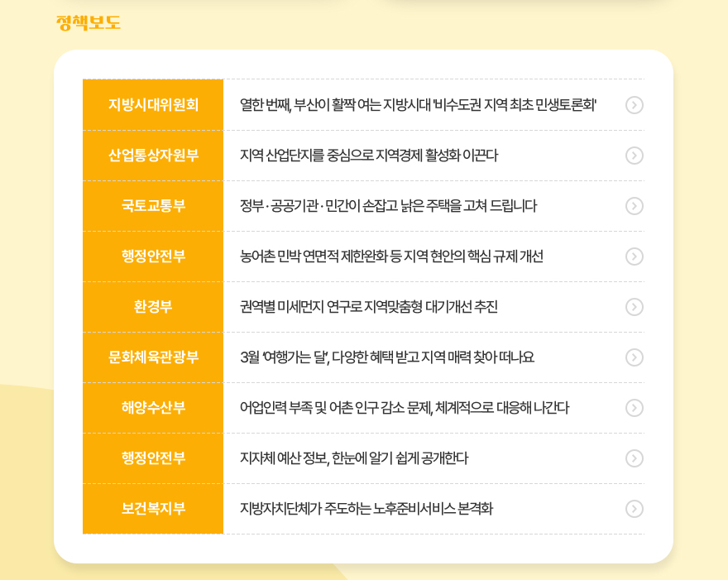Viewport: 728px width, 580px height.
Task: Click the 정책보도 section heading
Action: pyautogui.click(x=89, y=23)
